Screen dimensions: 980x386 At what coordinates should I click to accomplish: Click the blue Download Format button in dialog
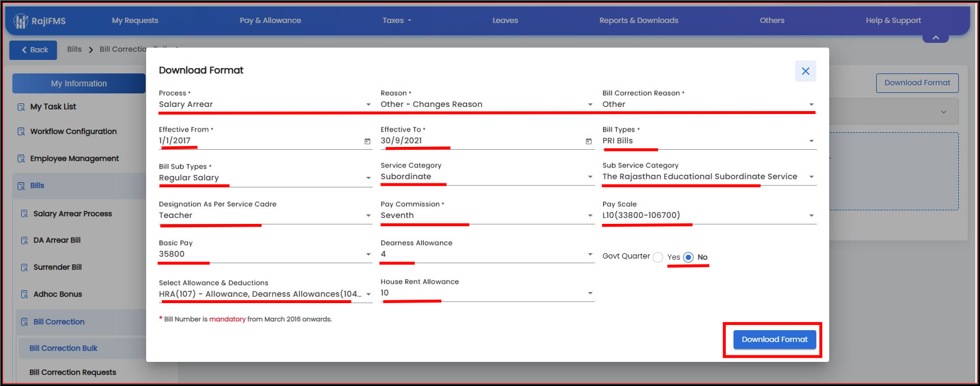click(775, 340)
